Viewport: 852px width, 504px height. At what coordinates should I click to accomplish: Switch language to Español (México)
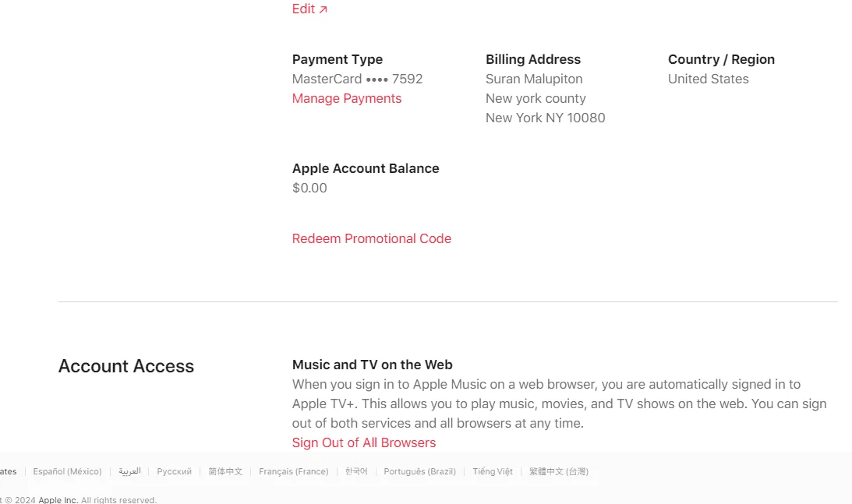[x=67, y=471]
